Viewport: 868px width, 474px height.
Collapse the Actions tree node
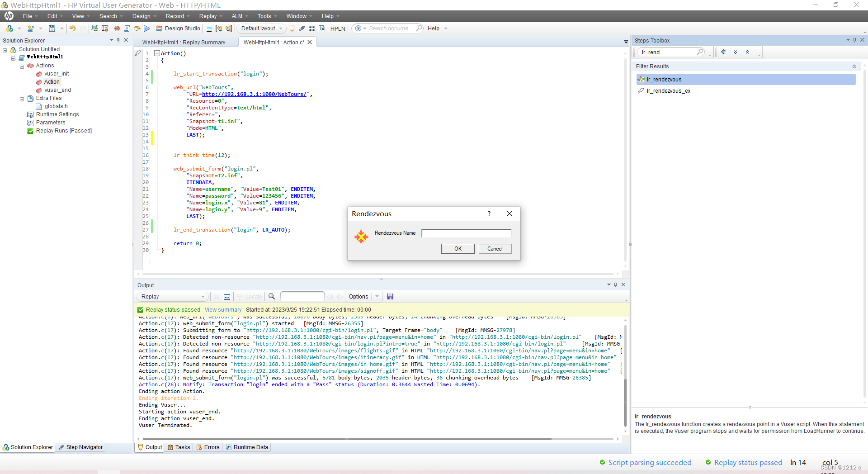(x=22, y=66)
